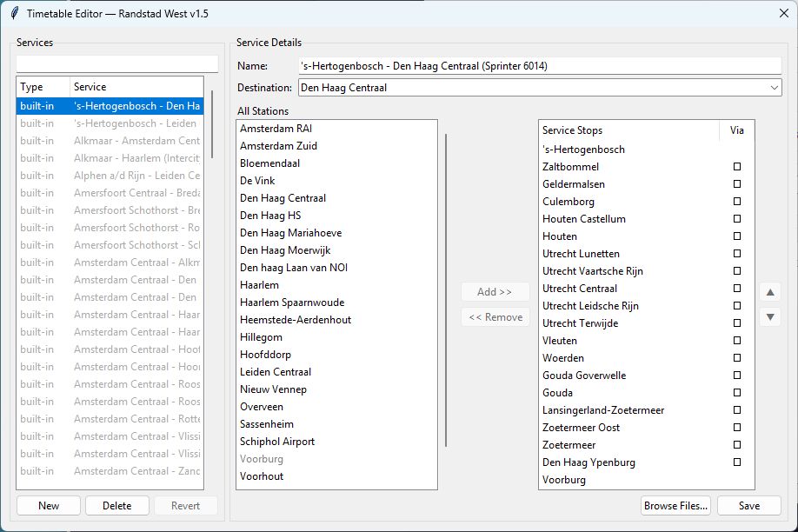Screen dimensions: 798x532
Task: Click the Services search field
Action: coord(117,63)
